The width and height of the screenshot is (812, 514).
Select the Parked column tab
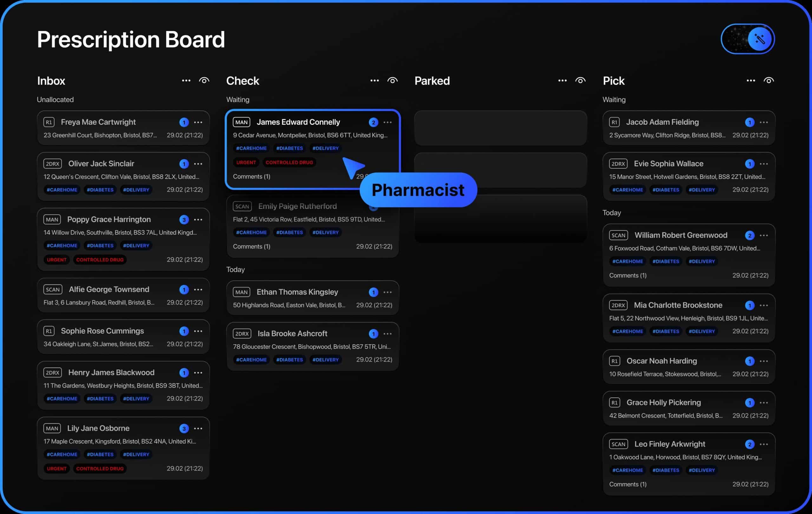[432, 80]
